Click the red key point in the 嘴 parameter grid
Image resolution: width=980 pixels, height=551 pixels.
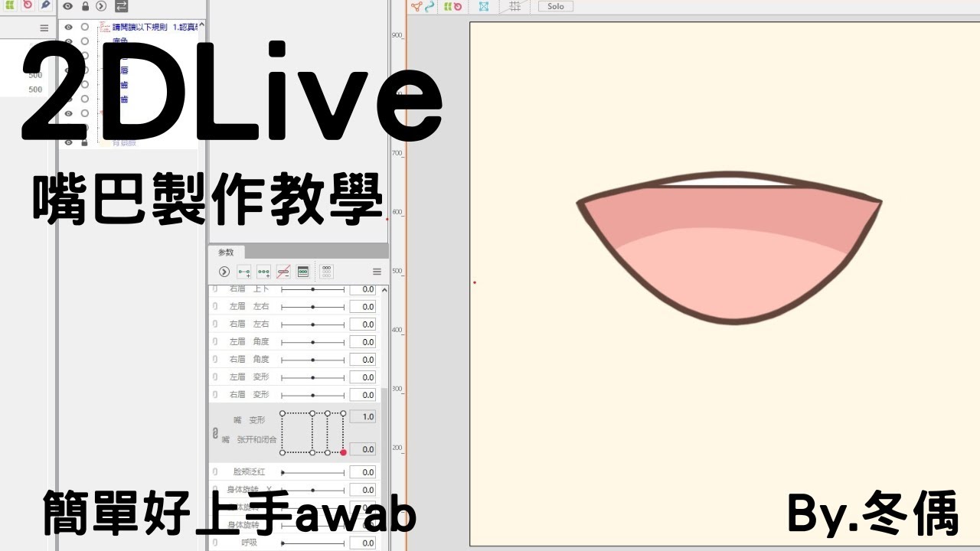click(x=343, y=452)
